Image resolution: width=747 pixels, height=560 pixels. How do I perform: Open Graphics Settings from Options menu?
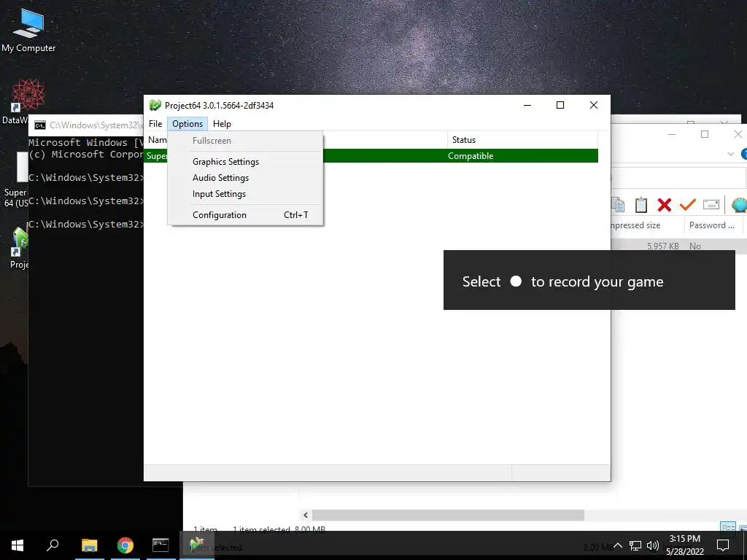226,161
